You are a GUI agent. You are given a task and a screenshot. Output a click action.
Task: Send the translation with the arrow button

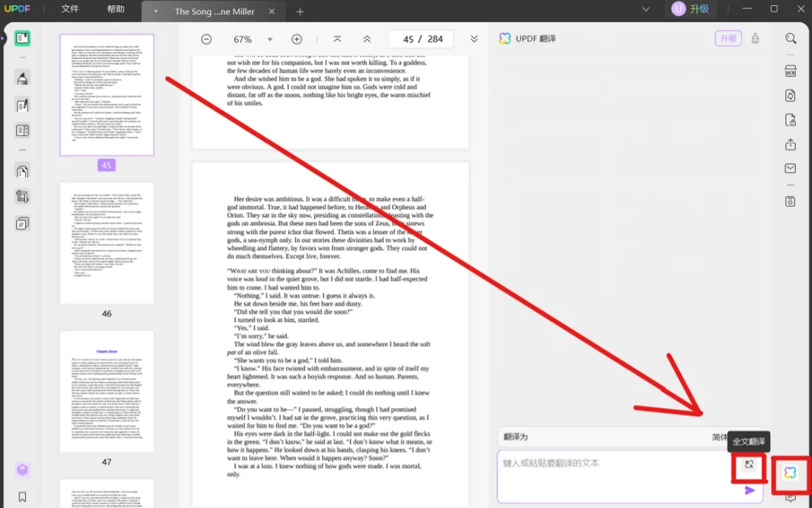click(x=749, y=490)
